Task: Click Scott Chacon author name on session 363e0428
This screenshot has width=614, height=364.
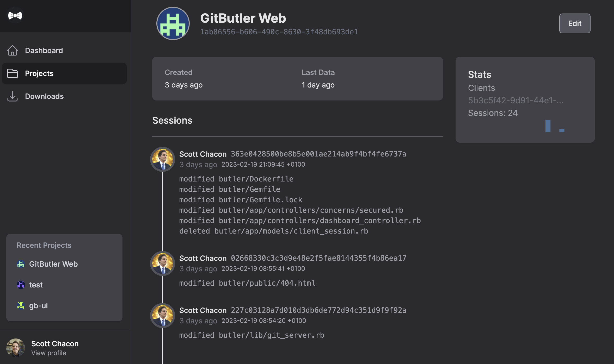Action: pyautogui.click(x=203, y=154)
